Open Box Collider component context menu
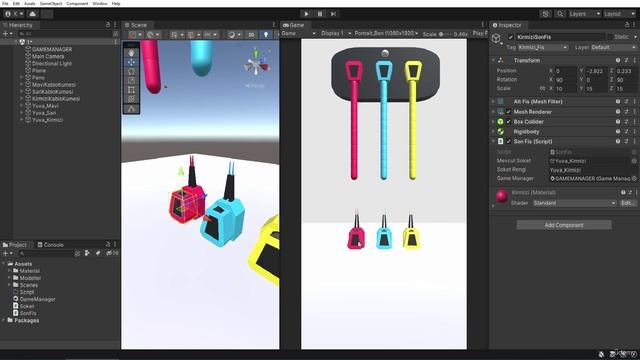 (x=635, y=122)
